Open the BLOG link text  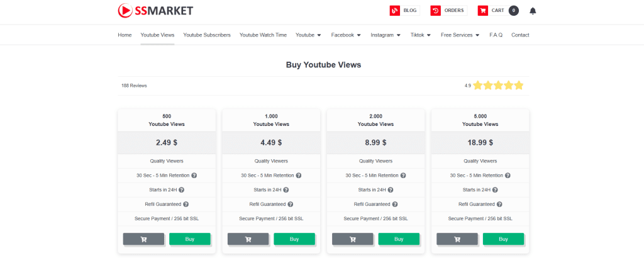pyautogui.click(x=410, y=11)
